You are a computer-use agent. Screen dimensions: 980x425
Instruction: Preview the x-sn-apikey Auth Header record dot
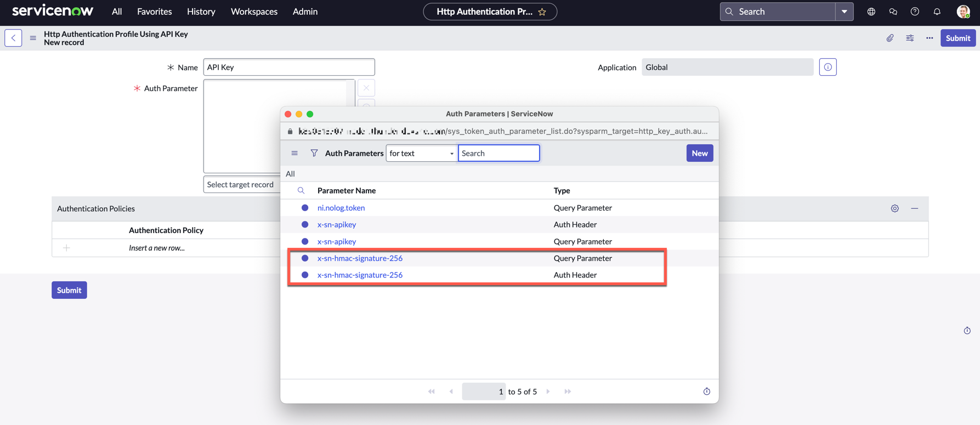(305, 224)
